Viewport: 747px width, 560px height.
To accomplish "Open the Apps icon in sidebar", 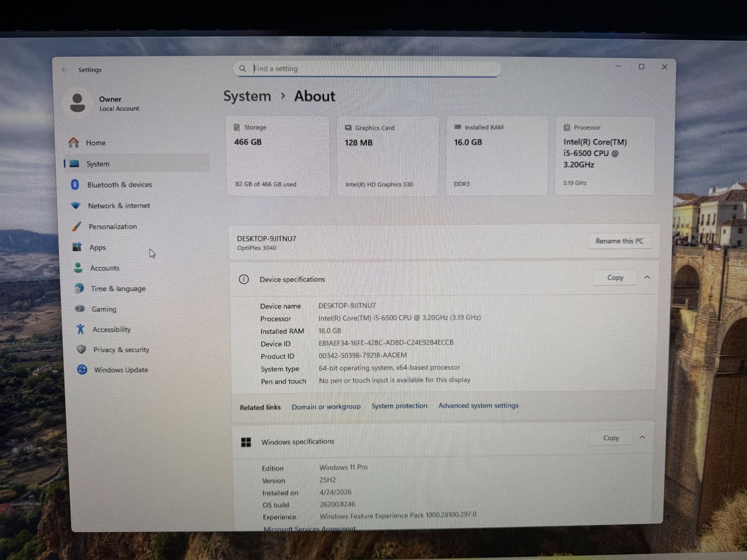I will click(x=77, y=247).
